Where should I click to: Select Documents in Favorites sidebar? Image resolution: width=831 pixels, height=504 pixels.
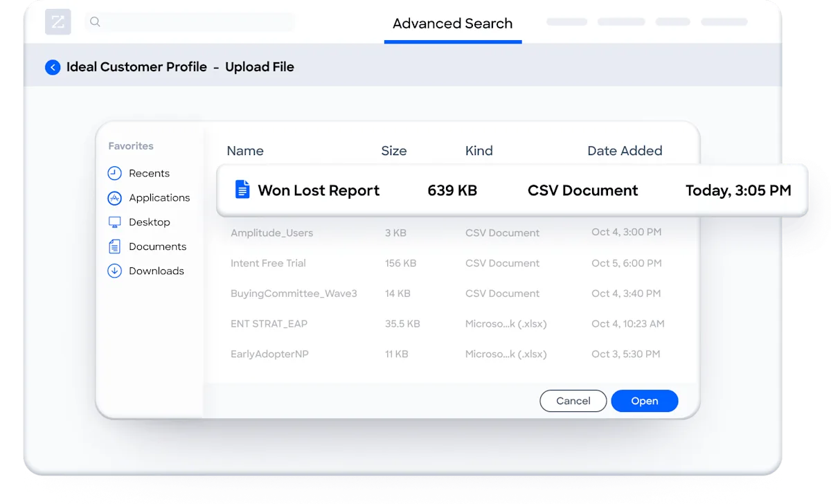point(148,246)
